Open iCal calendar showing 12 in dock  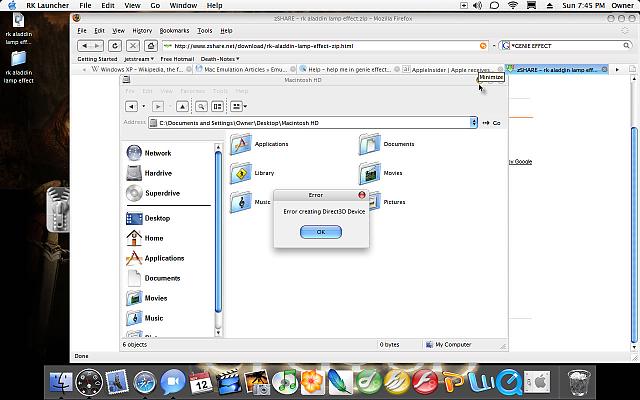(x=200, y=382)
